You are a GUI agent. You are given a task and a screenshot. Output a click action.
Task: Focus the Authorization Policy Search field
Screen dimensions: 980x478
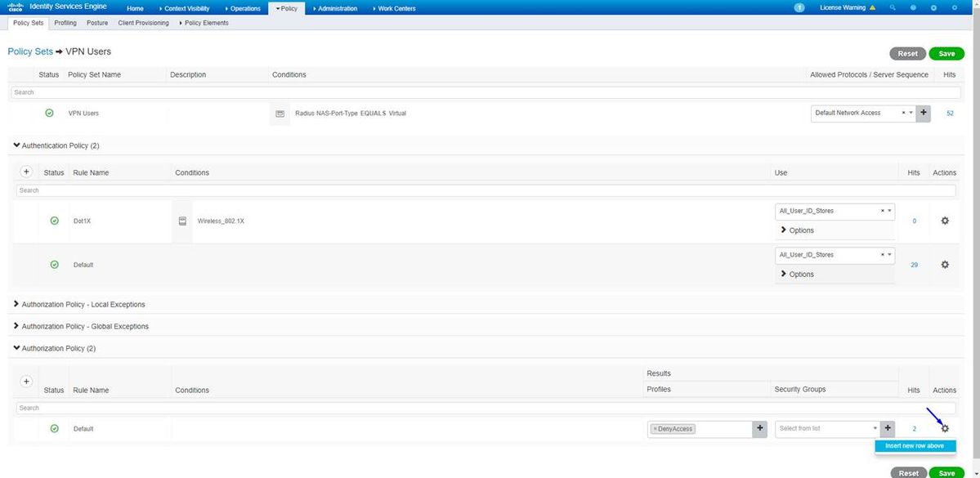[x=486, y=408]
